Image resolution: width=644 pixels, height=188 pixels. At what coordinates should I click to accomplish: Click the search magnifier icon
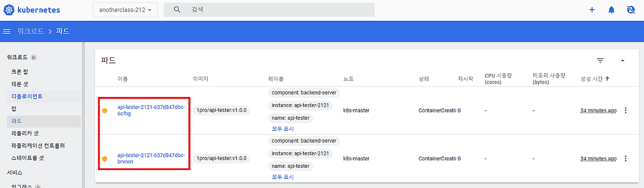[x=177, y=10]
